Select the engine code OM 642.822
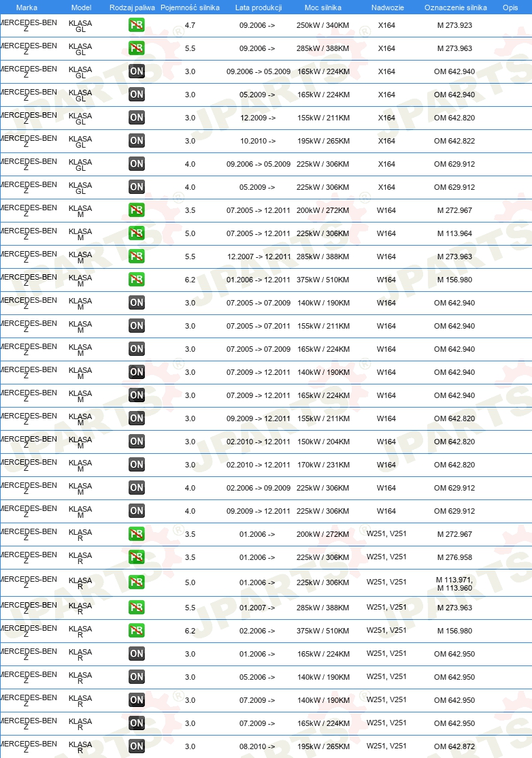Screen dimensions: 532x758 (454, 141)
